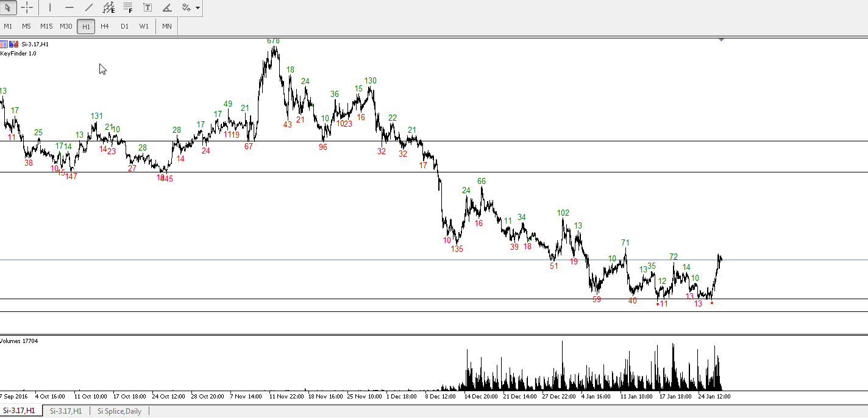This screenshot has width=868, height=418.
Task: Select the Fibonacci retracement tool
Action: point(128,8)
